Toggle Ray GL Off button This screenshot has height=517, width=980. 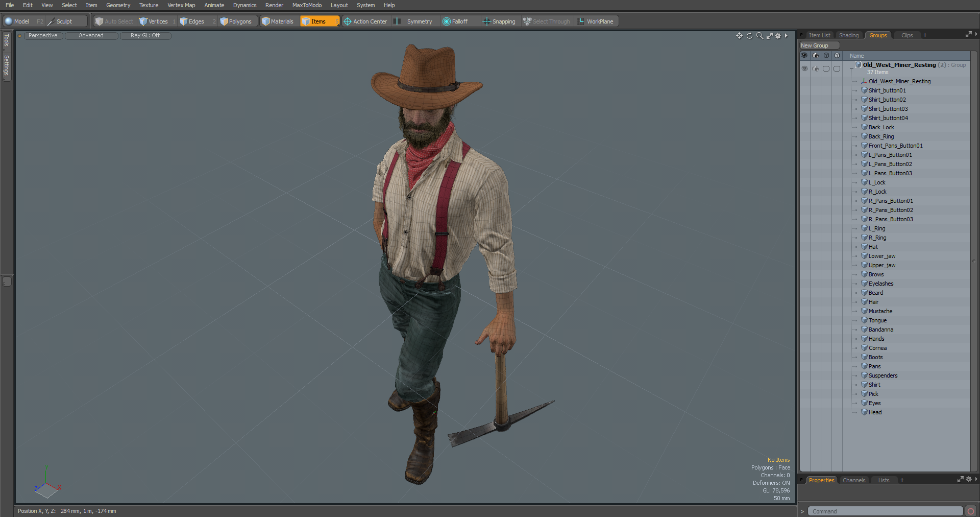pos(145,36)
